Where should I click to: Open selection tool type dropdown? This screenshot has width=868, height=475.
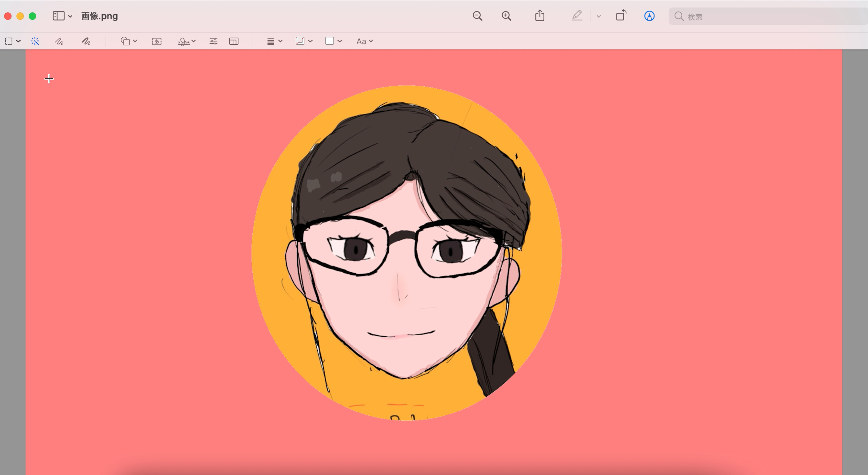coord(18,41)
